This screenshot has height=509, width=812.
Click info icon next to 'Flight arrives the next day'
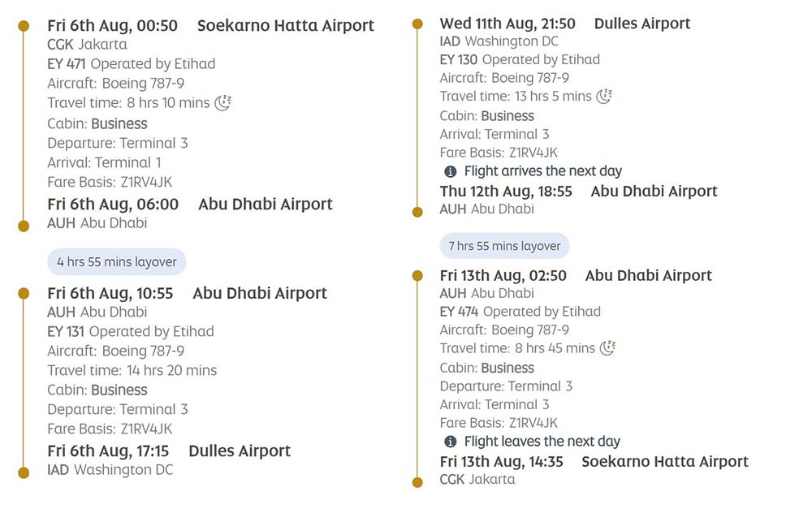point(451,171)
